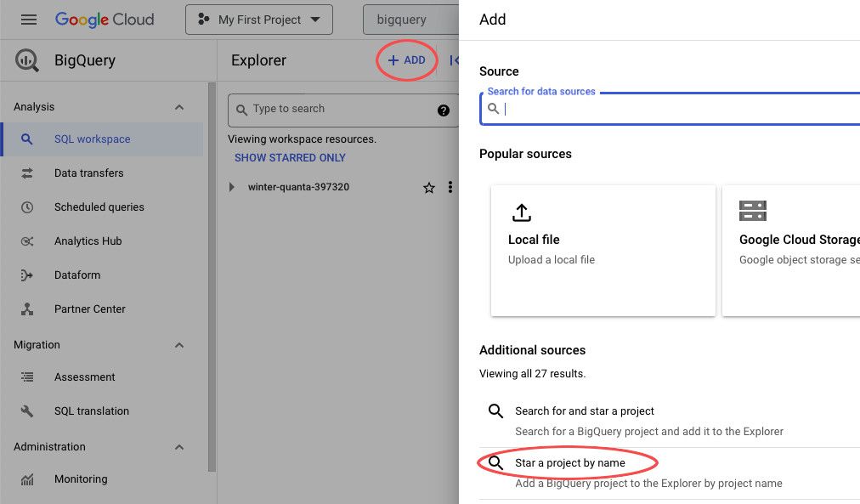Click the ADD button in Explorer

click(x=406, y=60)
